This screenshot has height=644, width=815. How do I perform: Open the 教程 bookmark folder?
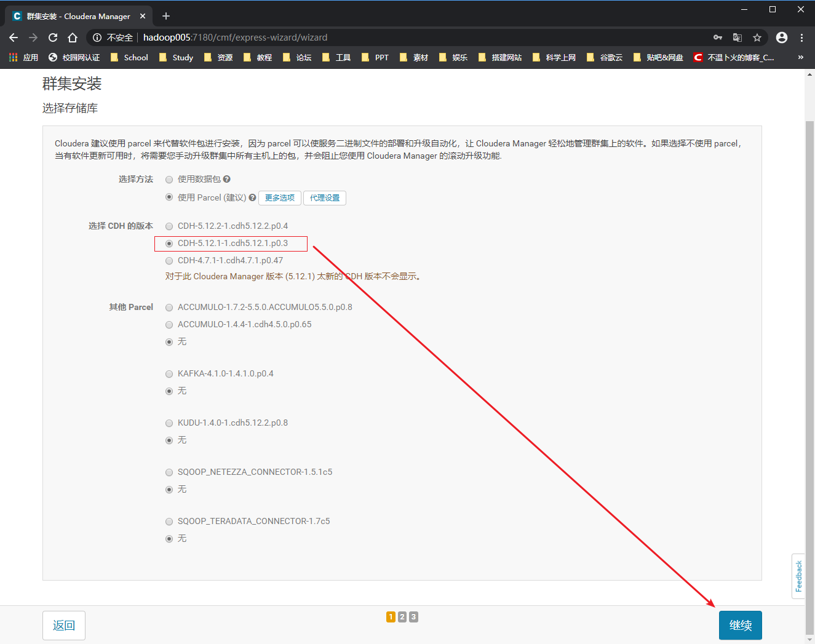pyautogui.click(x=258, y=57)
